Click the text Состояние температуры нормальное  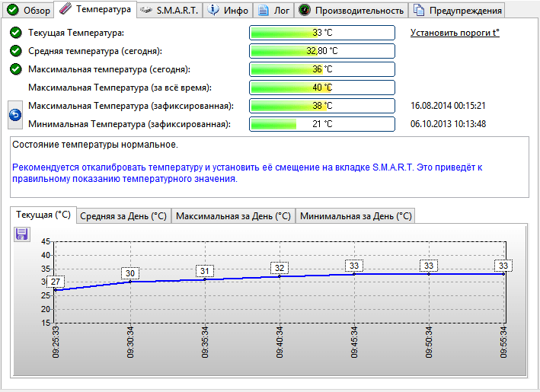[x=95, y=145]
